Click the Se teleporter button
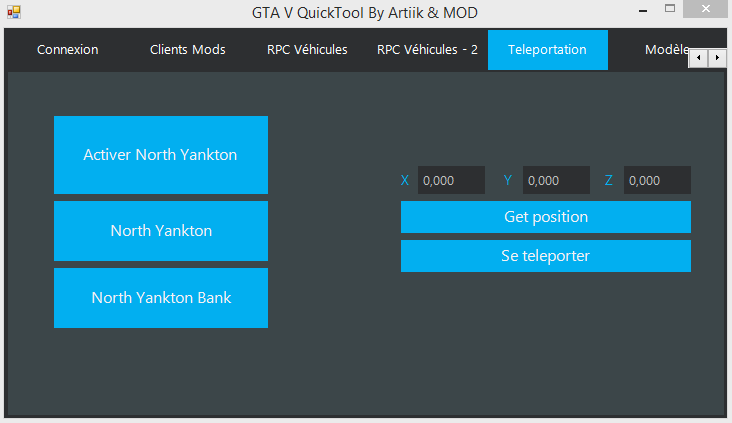This screenshot has height=423, width=732. click(x=546, y=256)
